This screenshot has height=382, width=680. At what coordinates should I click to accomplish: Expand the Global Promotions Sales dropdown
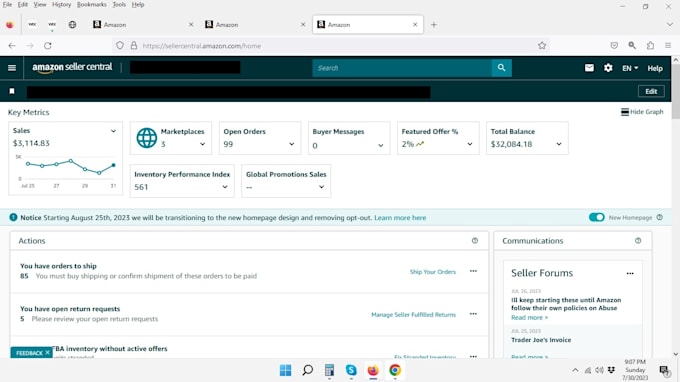321,187
